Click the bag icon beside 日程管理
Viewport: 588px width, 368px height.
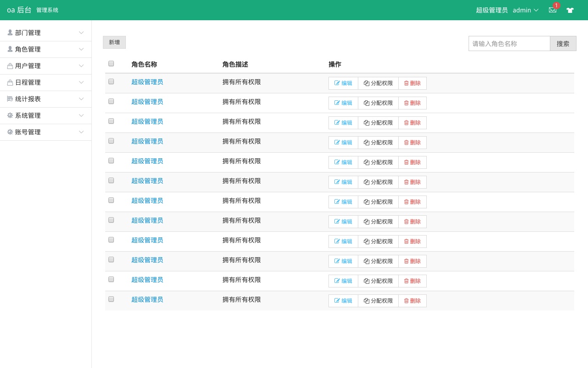pyautogui.click(x=10, y=82)
